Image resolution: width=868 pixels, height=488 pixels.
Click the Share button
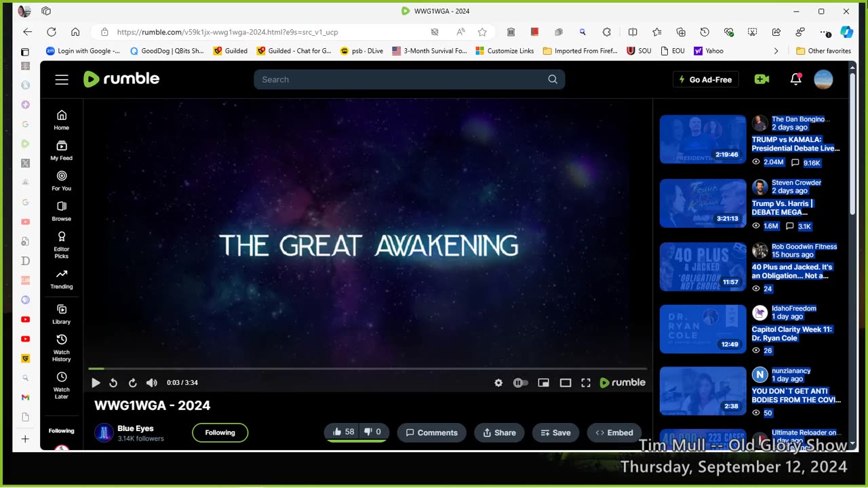500,432
